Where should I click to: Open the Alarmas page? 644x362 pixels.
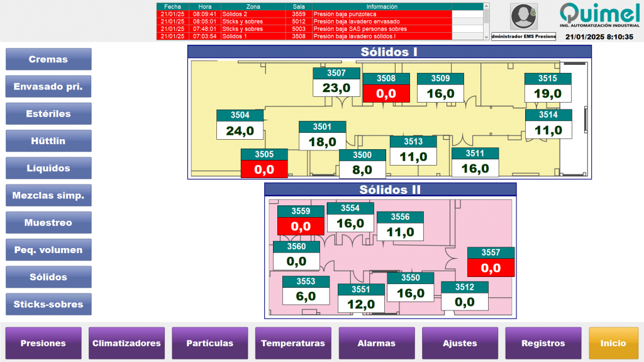pyautogui.click(x=376, y=343)
